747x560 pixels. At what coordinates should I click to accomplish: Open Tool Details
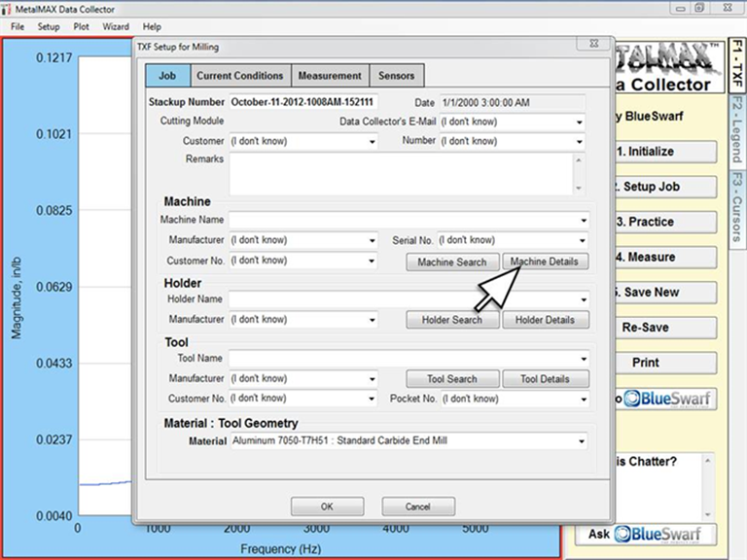(x=546, y=379)
